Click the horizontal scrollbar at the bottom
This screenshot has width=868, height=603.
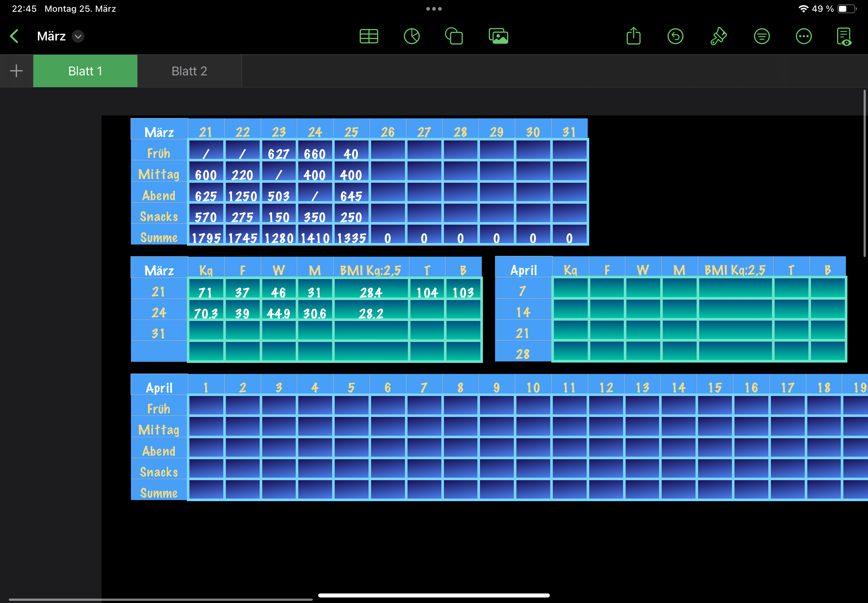[x=161, y=599]
